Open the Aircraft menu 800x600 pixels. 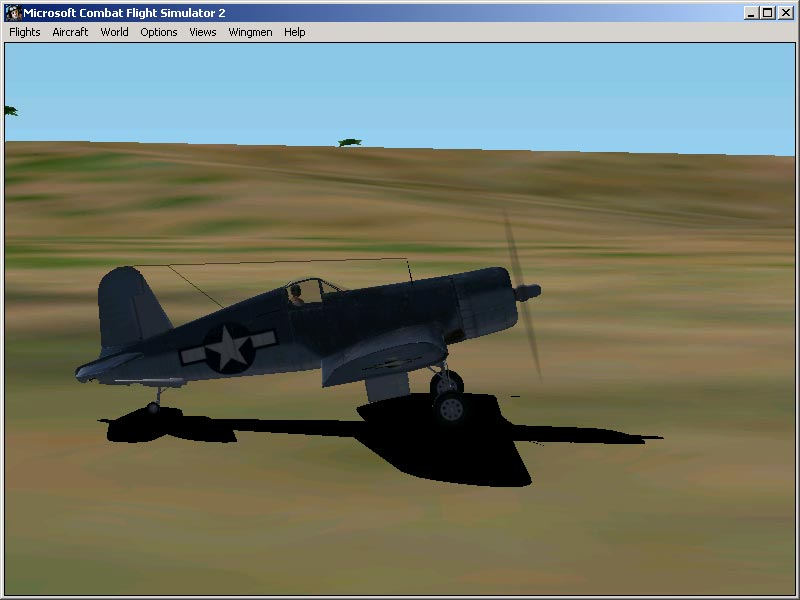(70, 32)
